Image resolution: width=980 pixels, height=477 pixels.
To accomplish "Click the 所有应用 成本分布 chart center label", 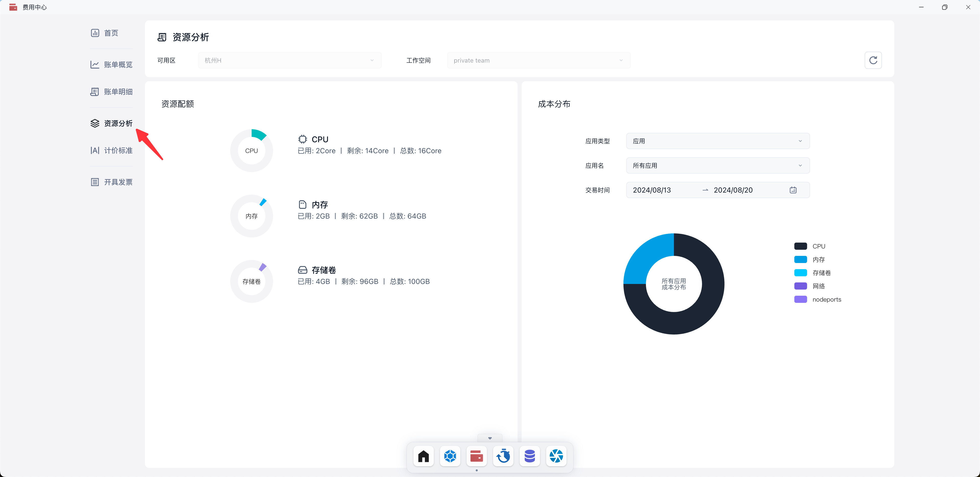I will click(674, 284).
